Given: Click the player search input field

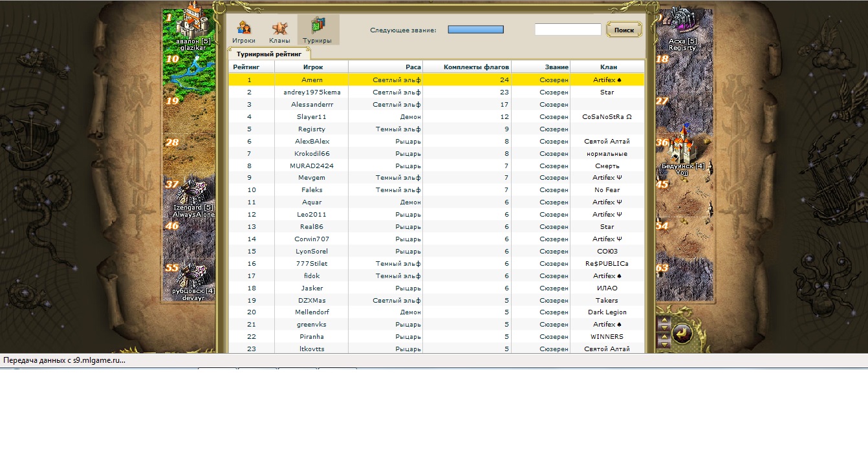Looking at the screenshot, I should 568,30.
